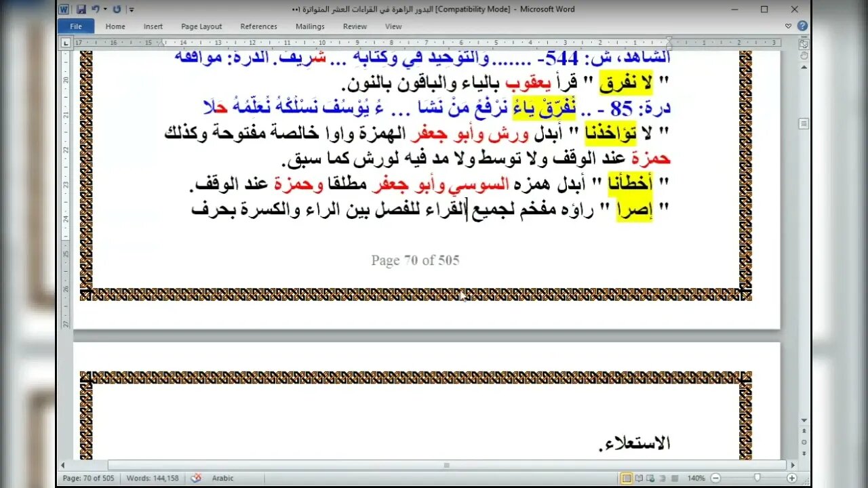Image resolution: width=868 pixels, height=488 pixels.
Task: Click the highlighted word 'إصرا' in document
Action: point(634,211)
